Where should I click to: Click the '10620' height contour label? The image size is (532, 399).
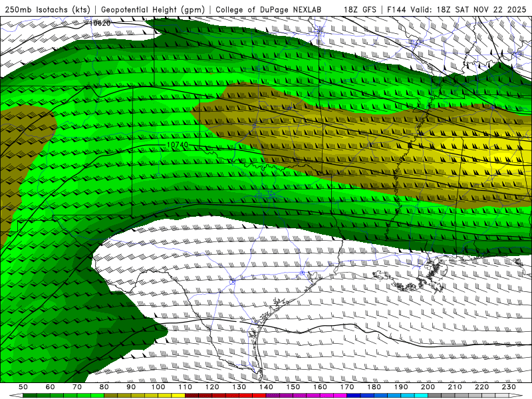(x=100, y=23)
